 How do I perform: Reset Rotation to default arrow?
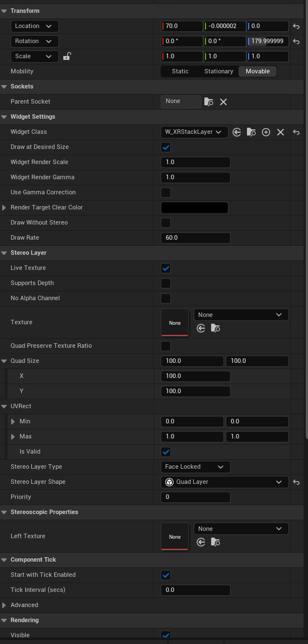[296, 41]
